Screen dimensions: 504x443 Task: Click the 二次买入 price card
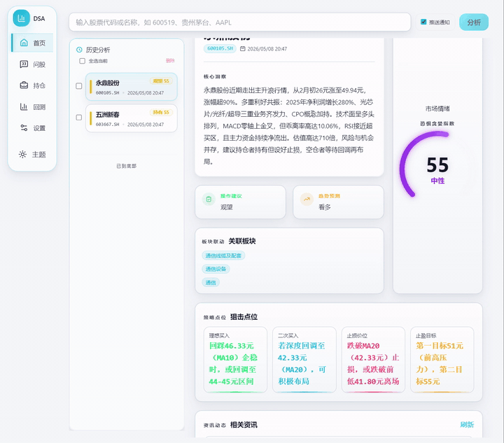[x=304, y=360]
